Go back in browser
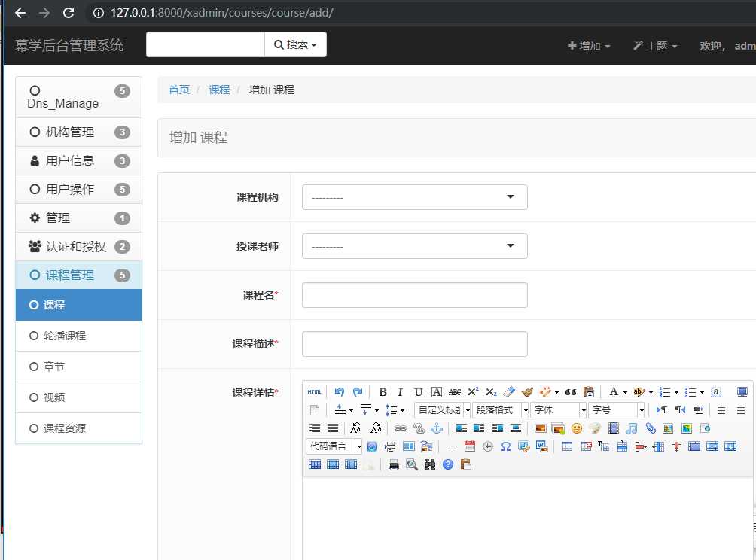Image resolution: width=756 pixels, height=560 pixels. point(20,13)
